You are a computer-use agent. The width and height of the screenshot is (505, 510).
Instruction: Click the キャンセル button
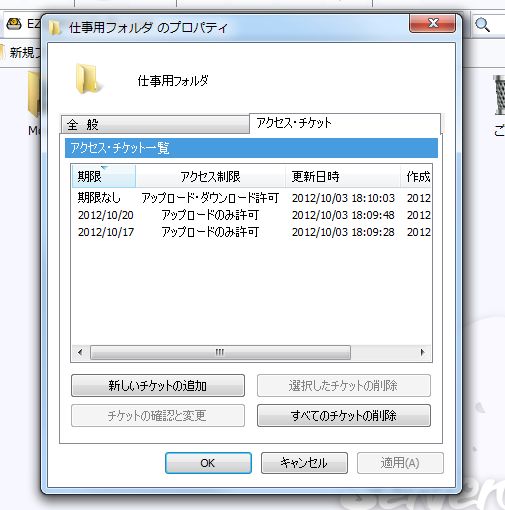(304, 463)
